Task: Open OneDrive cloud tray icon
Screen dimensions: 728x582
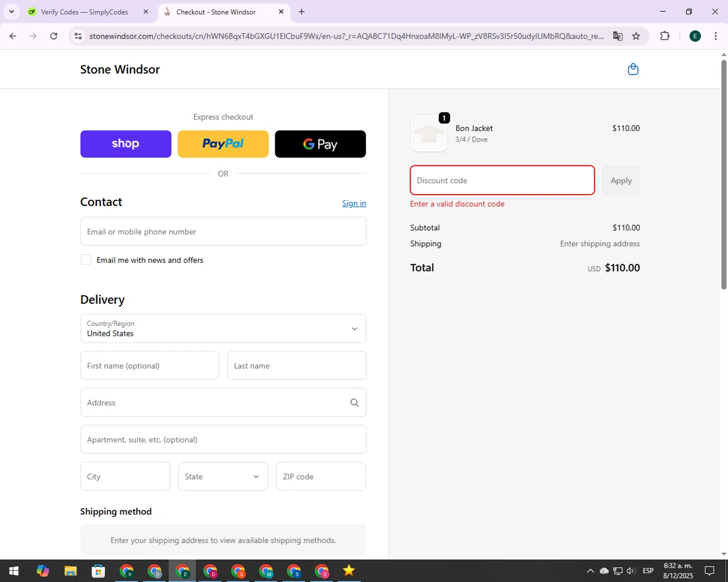Action: 604,571
